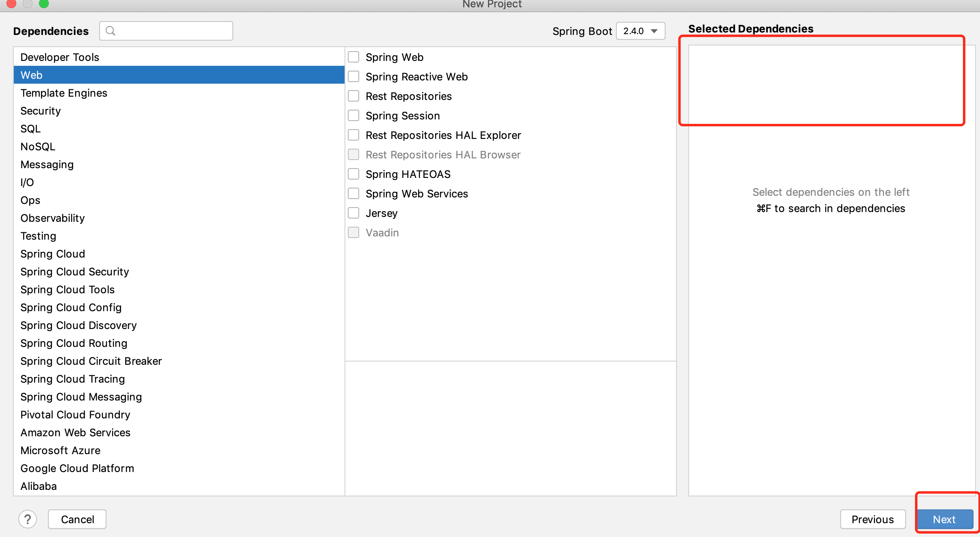
Task: Enable the Spring Reactive Web dependency
Action: 353,76
